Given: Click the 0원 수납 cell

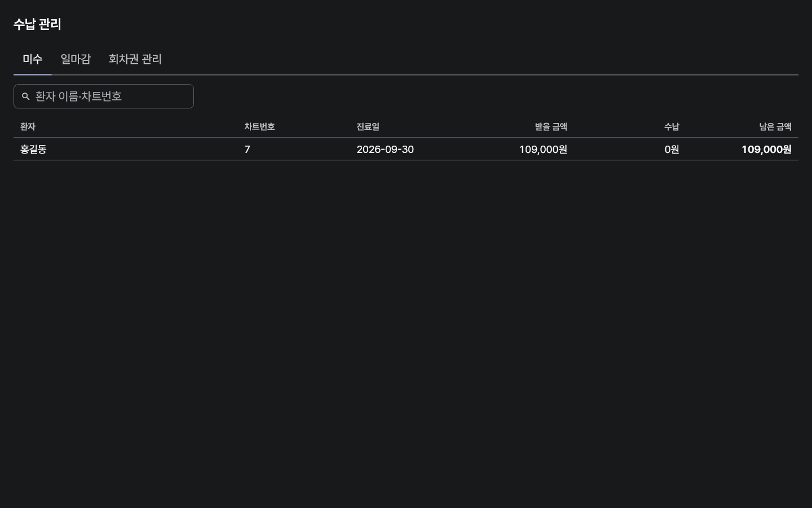Looking at the screenshot, I should [672, 150].
